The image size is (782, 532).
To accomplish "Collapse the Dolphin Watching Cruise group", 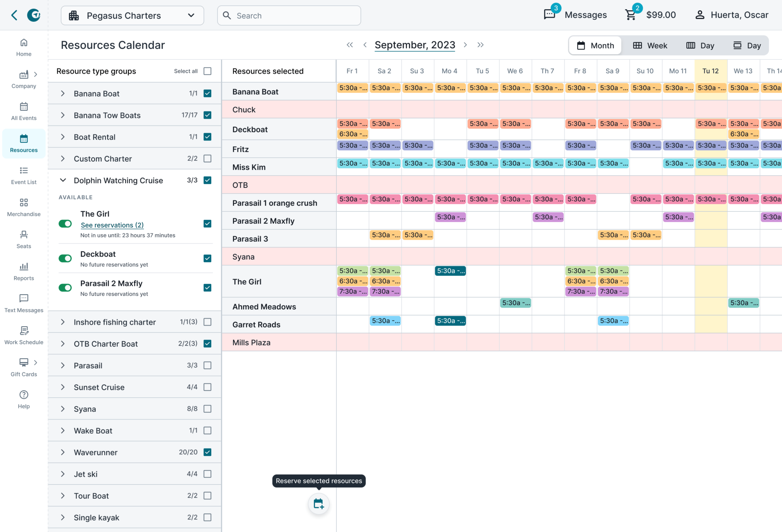I will pyautogui.click(x=63, y=180).
